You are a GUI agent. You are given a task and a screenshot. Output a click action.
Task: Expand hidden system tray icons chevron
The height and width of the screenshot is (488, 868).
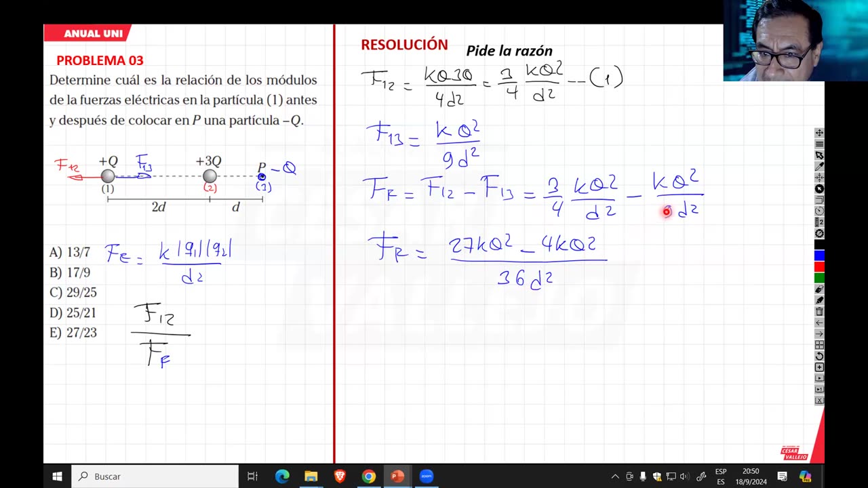pyautogui.click(x=615, y=476)
